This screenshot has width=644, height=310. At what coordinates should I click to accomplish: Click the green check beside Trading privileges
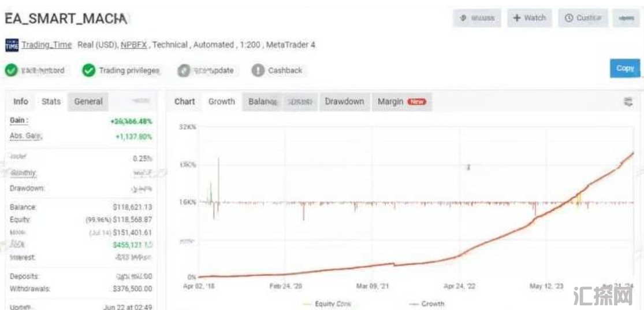coord(89,71)
